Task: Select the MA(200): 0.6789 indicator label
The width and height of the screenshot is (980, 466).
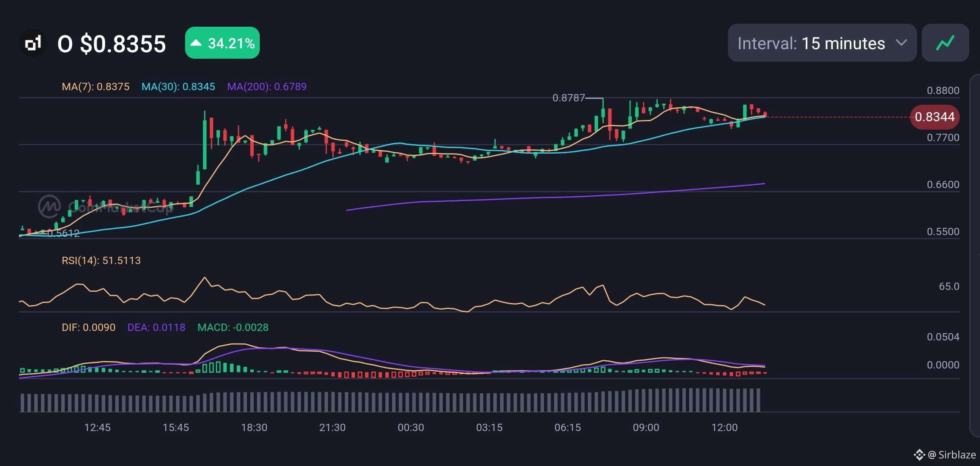Action: [x=267, y=87]
